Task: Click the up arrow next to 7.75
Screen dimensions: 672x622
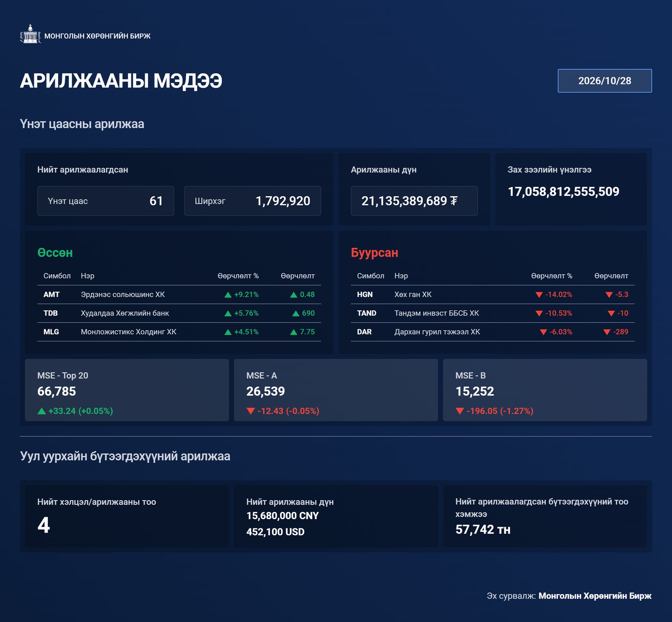Action: pyautogui.click(x=294, y=332)
